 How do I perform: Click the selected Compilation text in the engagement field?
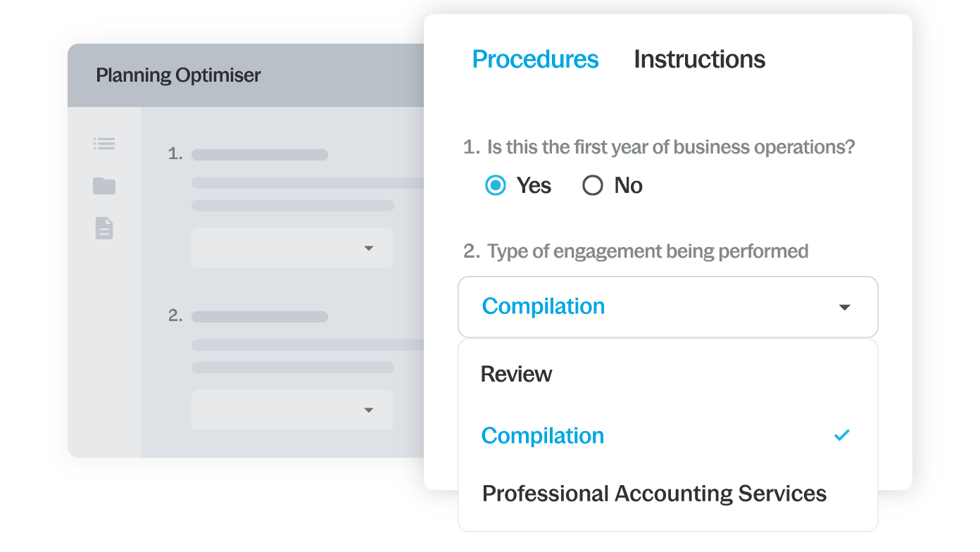point(543,306)
